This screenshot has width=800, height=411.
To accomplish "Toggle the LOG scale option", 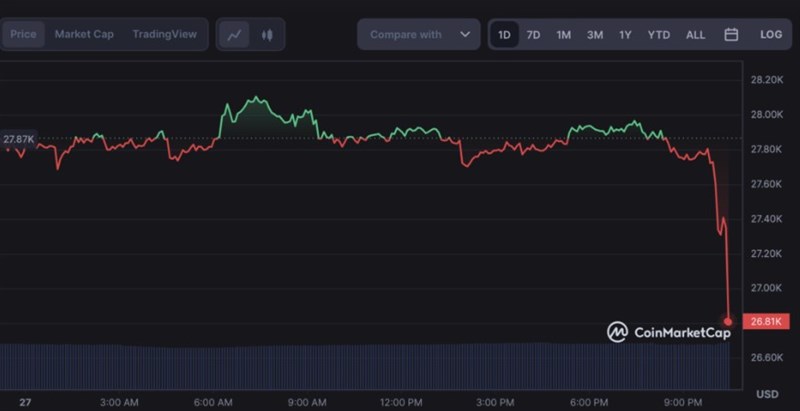I will click(771, 34).
